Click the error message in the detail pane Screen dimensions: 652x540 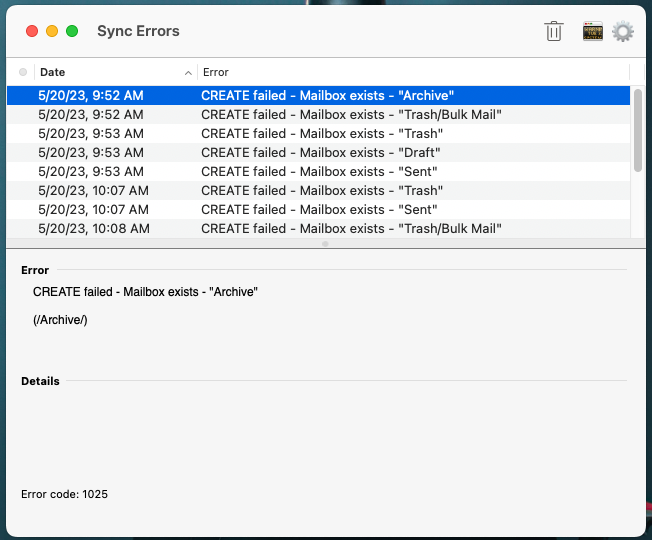click(145, 292)
